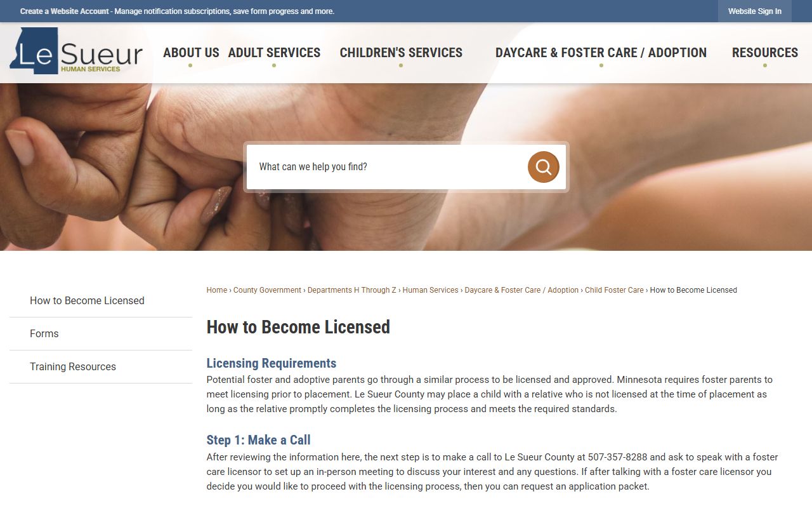Open Departments H Through Z breadcrumb

pyautogui.click(x=351, y=290)
